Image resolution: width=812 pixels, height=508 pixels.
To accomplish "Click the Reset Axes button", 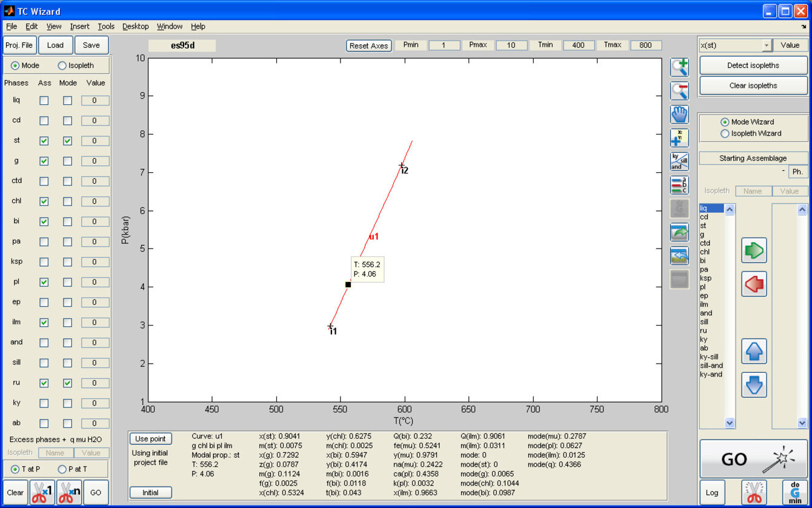I will click(368, 45).
